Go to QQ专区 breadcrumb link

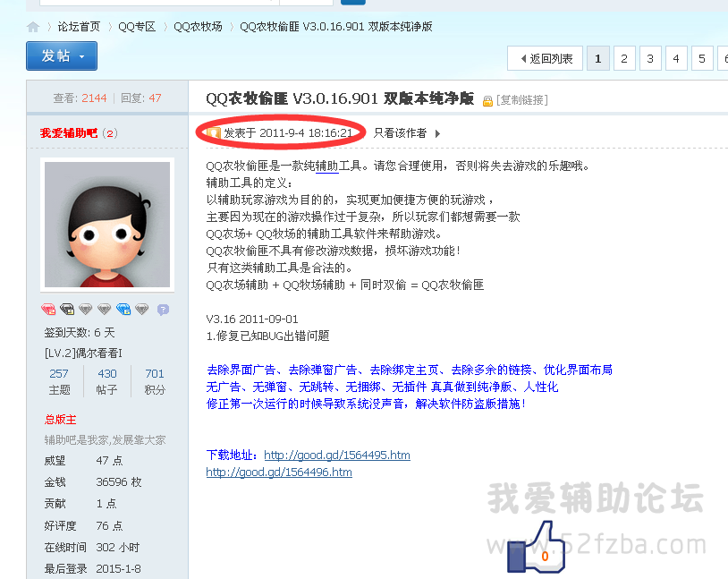137,27
